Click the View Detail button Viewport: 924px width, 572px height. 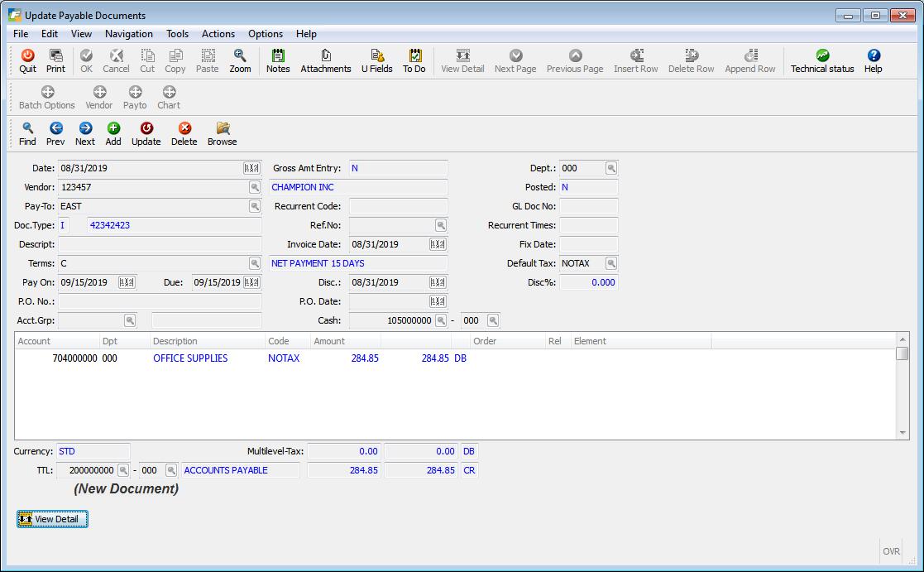52,518
